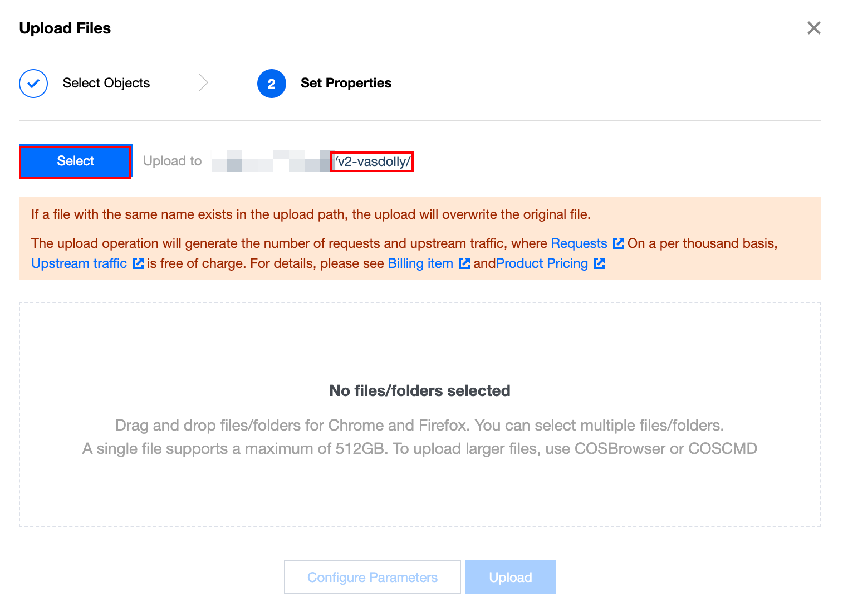Open external link icon next to Requests
Screen dimensions: 843x616
tap(618, 243)
